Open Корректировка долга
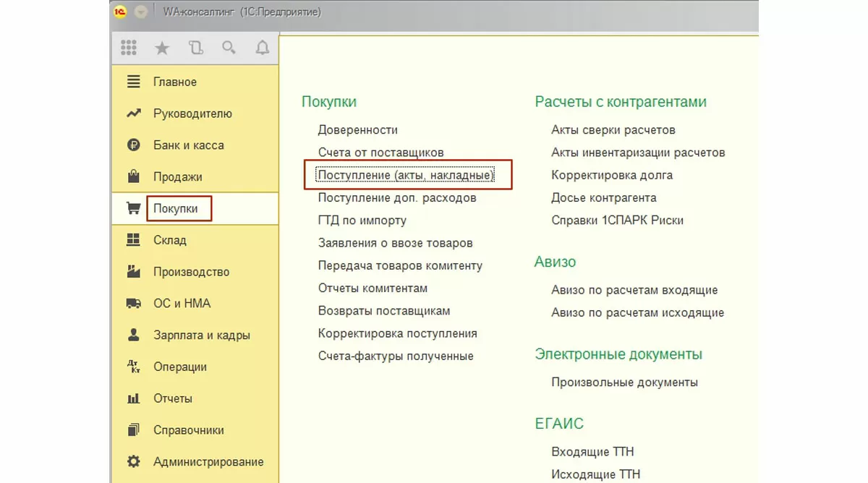 coord(612,175)
